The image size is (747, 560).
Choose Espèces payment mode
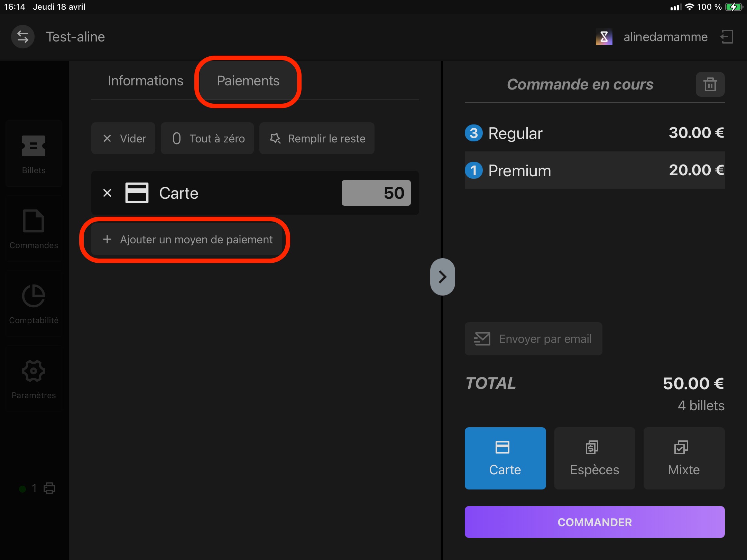click(594, 458)
